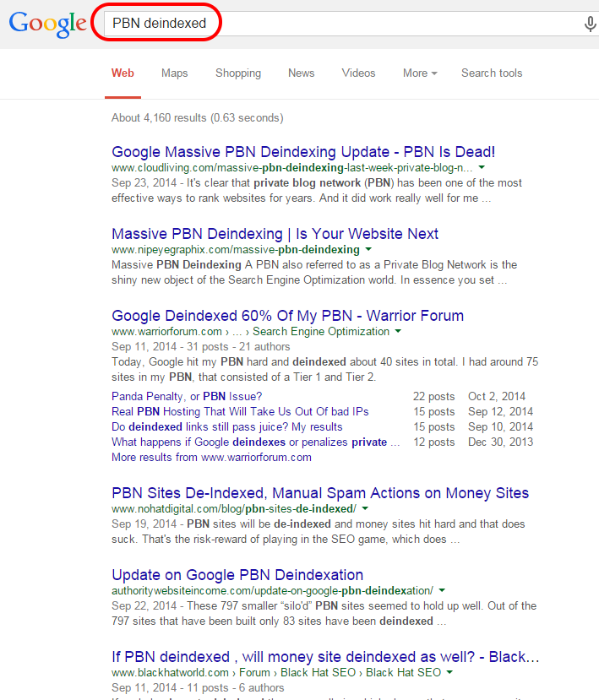599x700 pixels.
Task: Expand the More dropdown menu
Action: (420, 73)
